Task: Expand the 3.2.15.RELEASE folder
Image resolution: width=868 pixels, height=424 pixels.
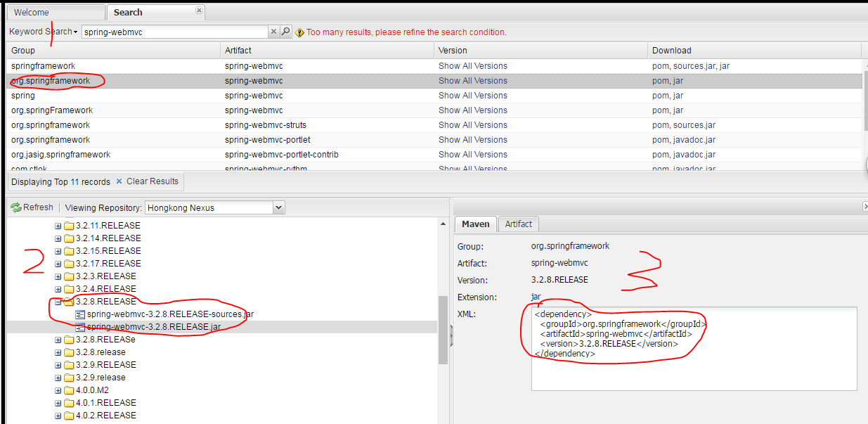Action: (58, 251)
